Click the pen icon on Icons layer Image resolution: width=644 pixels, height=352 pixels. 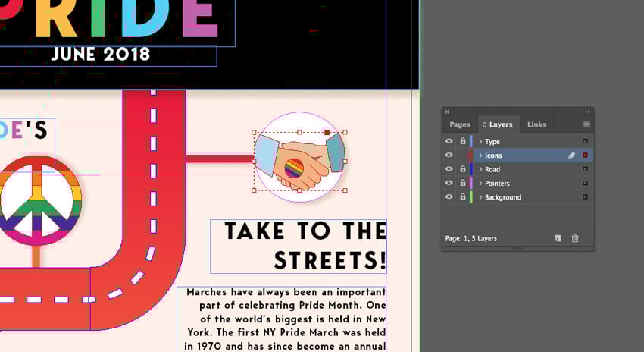click(x=571, y=155)
